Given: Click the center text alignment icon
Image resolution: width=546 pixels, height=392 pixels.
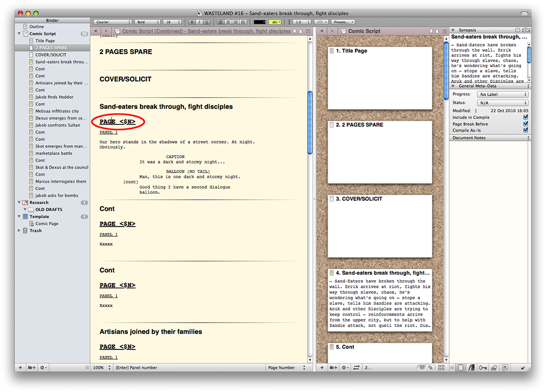Looking at the screenshot, I should click(228, 22).
